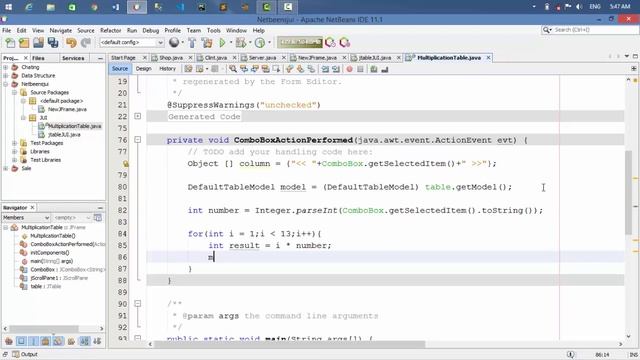640x360 pixels.
Task: Click the editor vertical scrollbar
Action: click(x=628, y=192)
